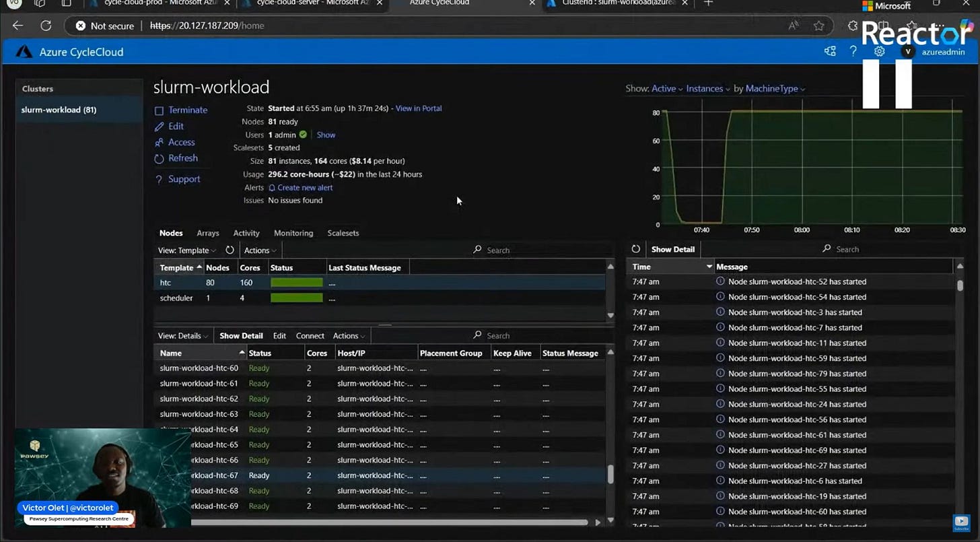
Task: Switch to the Activity tab
Action: tap(246, 233)
